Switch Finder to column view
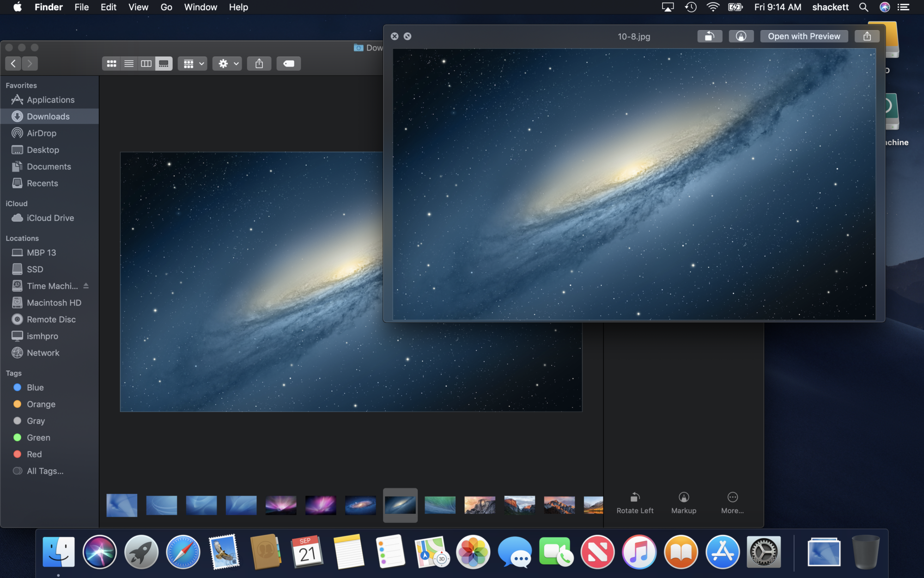Image resolution: width=924 pixels, height=578 pixels. pyautogui.click(x=146, y=63)
